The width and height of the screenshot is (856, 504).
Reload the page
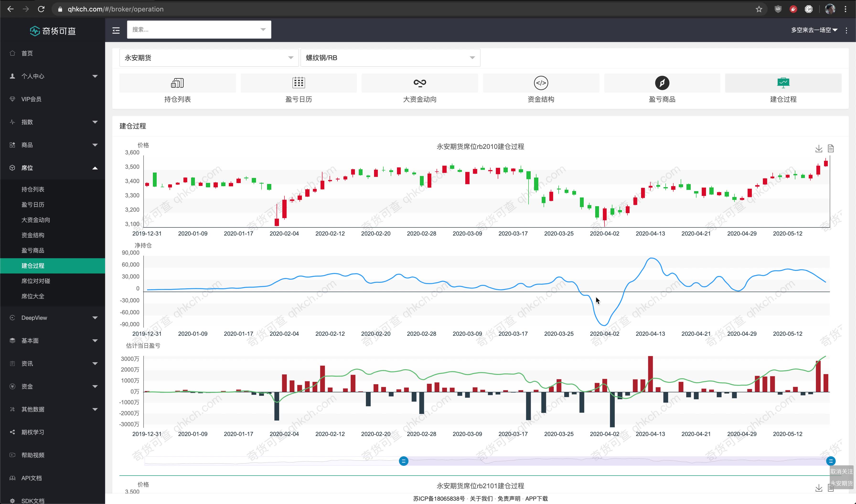[x=41, y=9]
